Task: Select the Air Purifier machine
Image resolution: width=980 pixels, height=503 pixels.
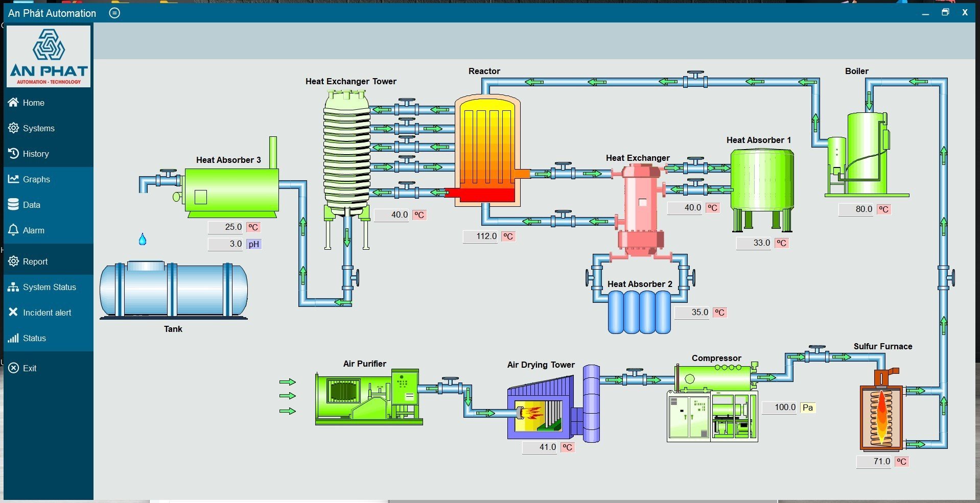Action: tap(368, 397)
